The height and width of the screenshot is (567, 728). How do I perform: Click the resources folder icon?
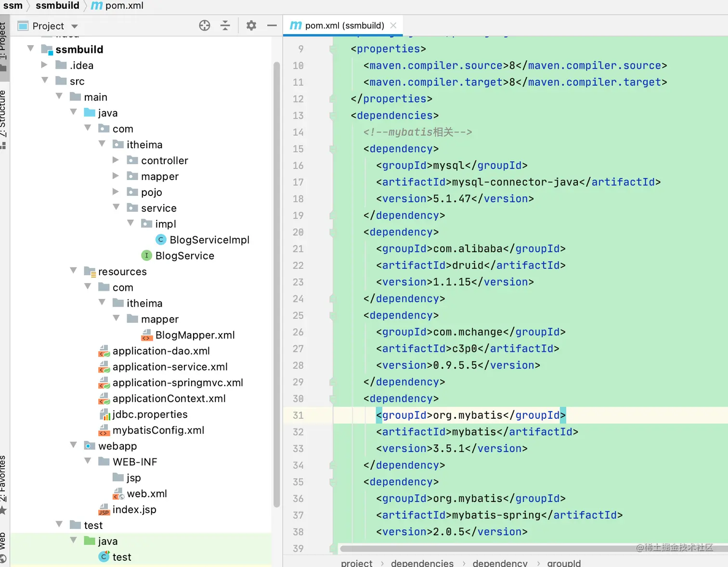90,272
